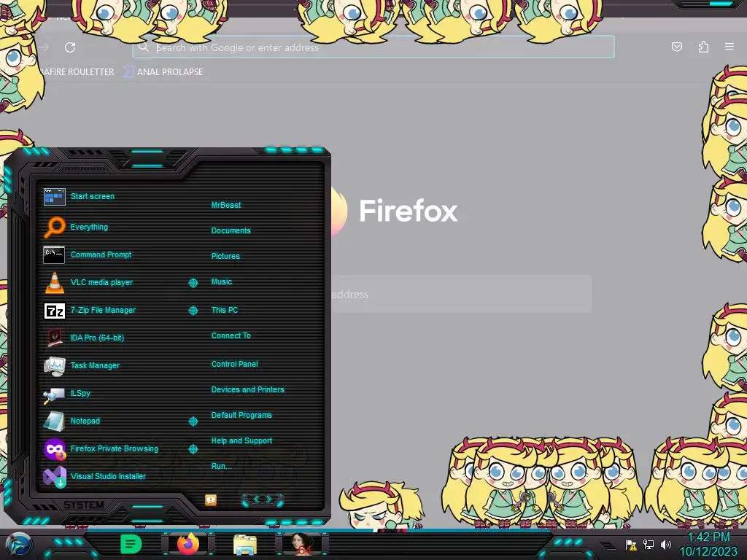Open Help and Support
747x560 pixels.
241,441
